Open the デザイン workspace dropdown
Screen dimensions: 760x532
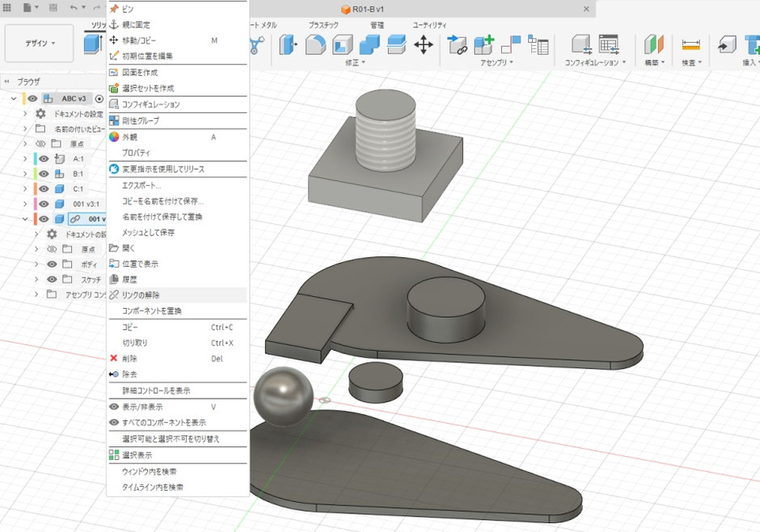click(38, 42)
